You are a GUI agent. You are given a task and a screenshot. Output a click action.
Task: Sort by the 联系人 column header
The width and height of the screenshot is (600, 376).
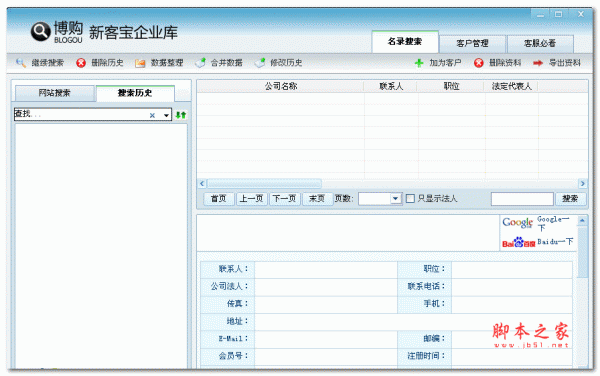pos(391,86)
